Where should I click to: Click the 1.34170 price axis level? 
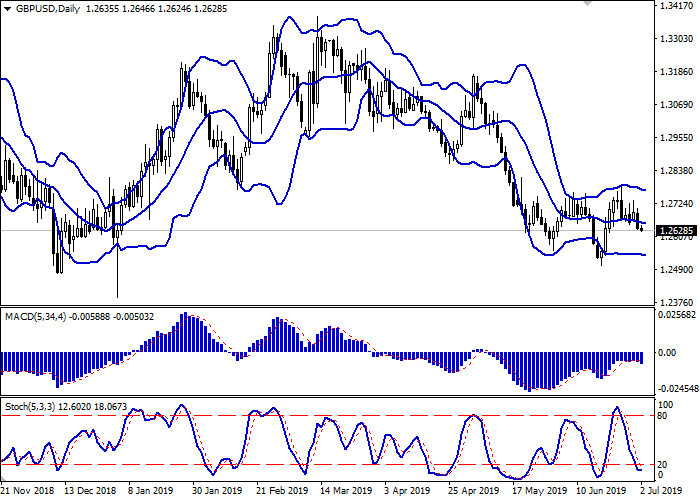[676, 6]
